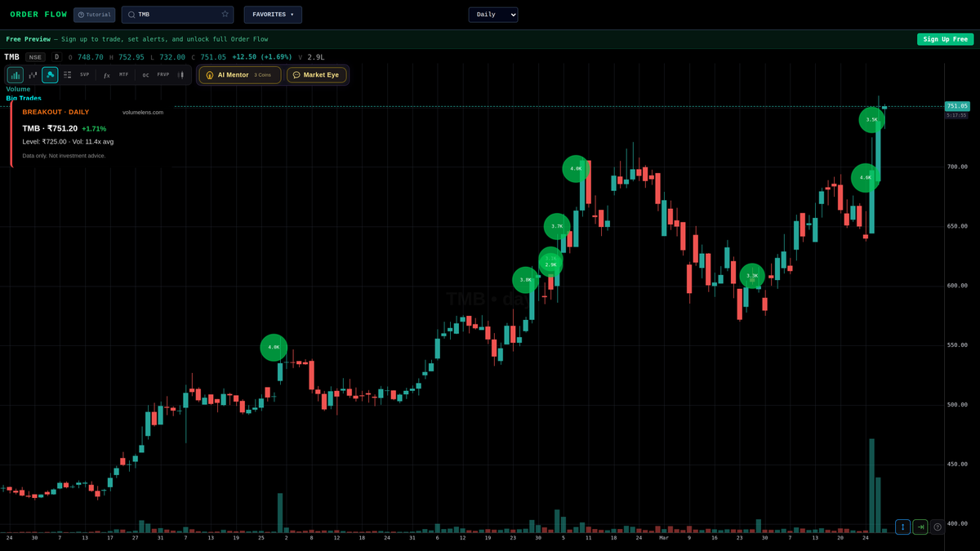Change the Daily interval dropdown
The height and width of the screenshot is (551, 980).
[492, 14]
